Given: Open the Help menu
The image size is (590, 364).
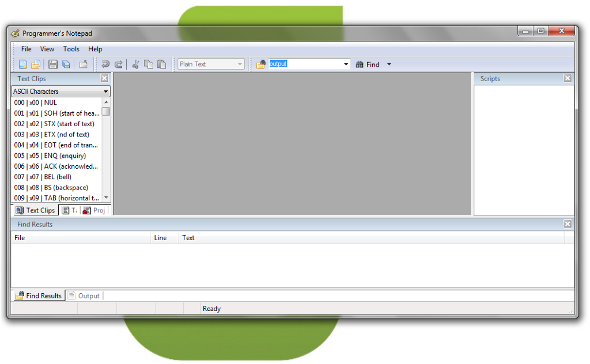Looking at the screenshot, I should click(95, 49).
